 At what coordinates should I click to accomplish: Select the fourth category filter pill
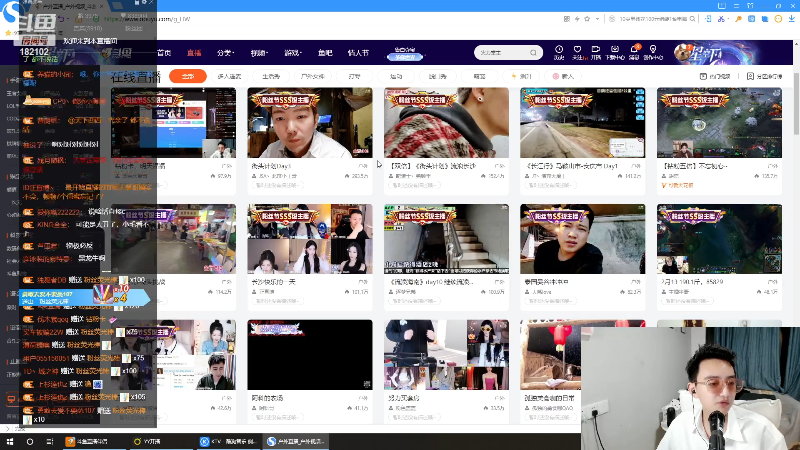[313, 76]
